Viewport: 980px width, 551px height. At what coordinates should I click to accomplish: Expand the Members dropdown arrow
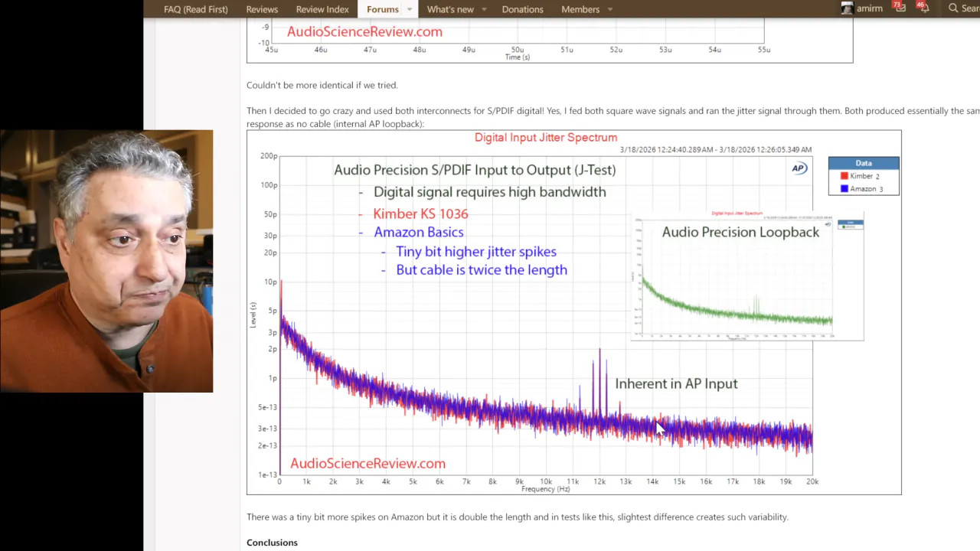[610, 9]
